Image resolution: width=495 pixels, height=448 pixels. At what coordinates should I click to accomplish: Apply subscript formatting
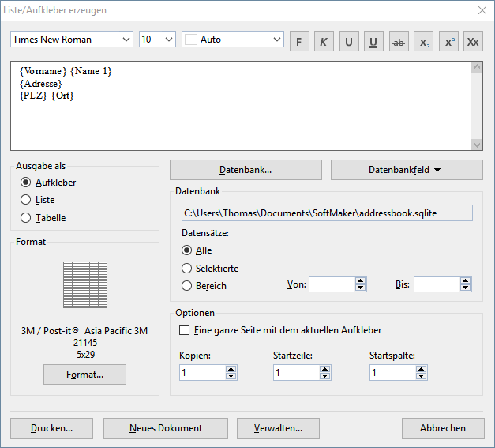point(424,41)
